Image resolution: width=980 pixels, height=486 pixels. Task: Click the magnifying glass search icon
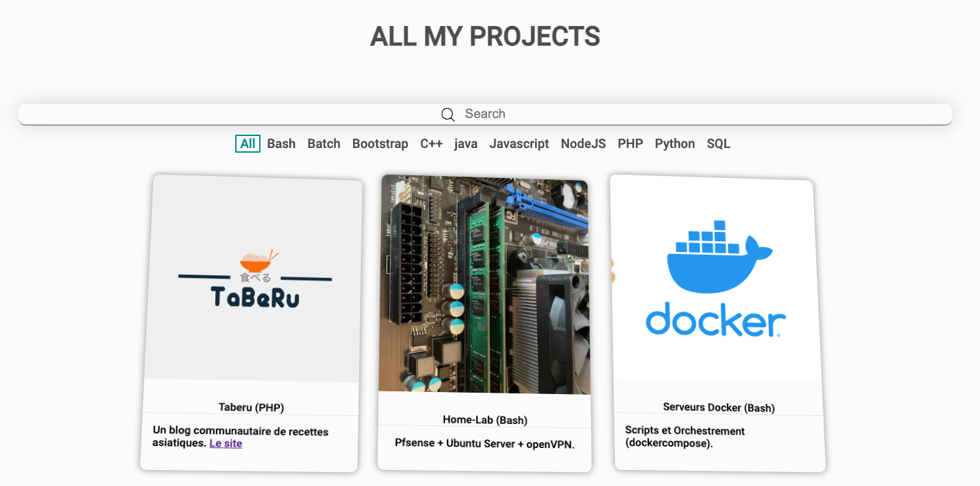tap(448, 115)
